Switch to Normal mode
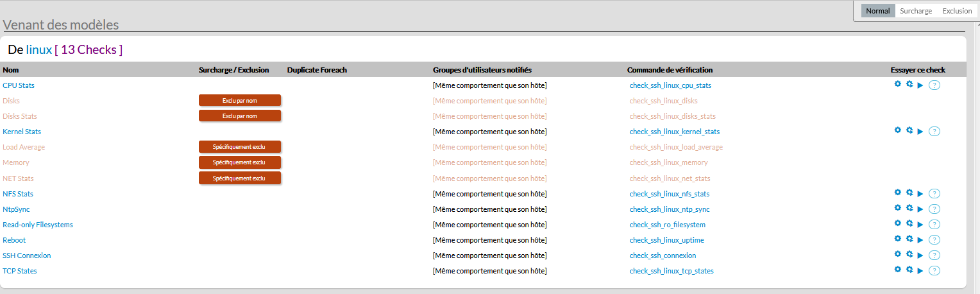Viewport: 980px width, 294px height. pos(877,11)
